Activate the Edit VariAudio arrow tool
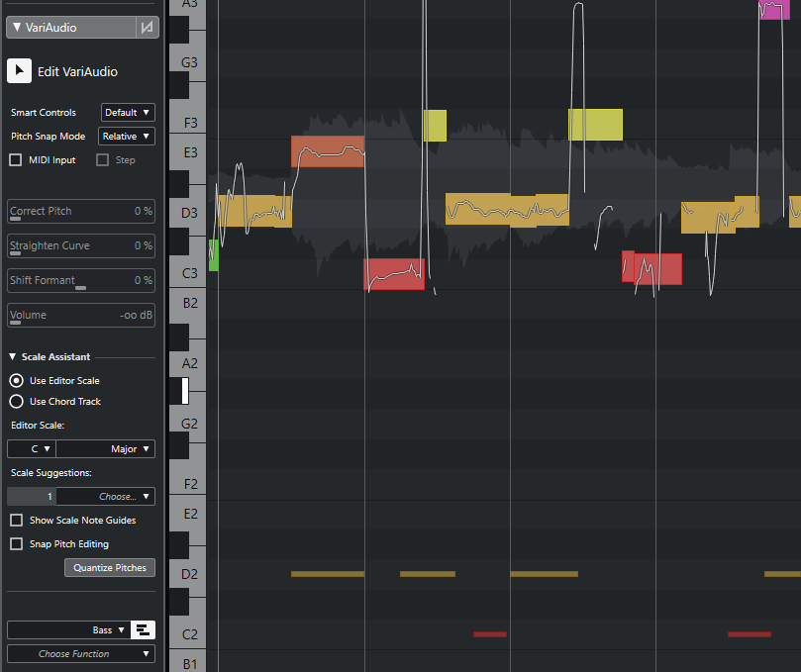Image resolution: width=801 pixels, height=672 pixels. pos(19,71)
